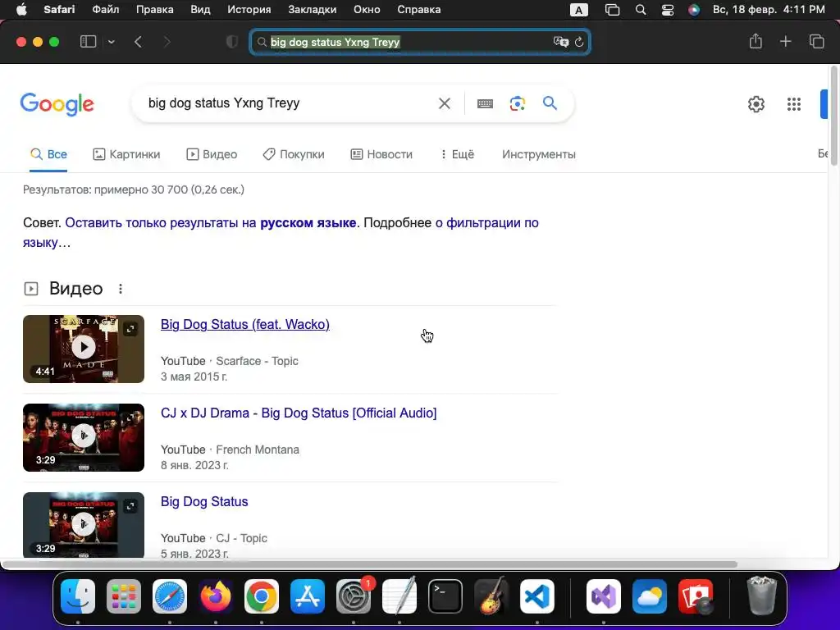The width and height of the screenshot is (840, 630).
Task: Select the Все results tab
Action: coord(48,154)
